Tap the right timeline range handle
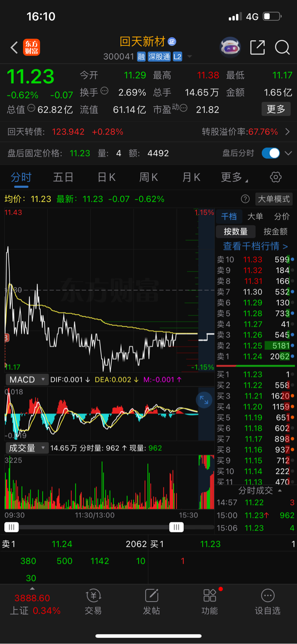The height and width of the screenshot is (644, 297). pos(176,527)
